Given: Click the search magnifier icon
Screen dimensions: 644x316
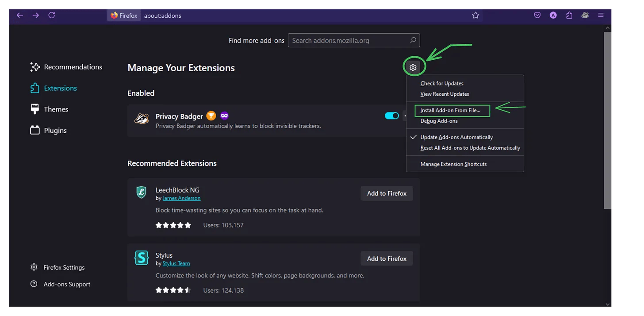Looking at the screenshot, I should click(x=413, y=40).
